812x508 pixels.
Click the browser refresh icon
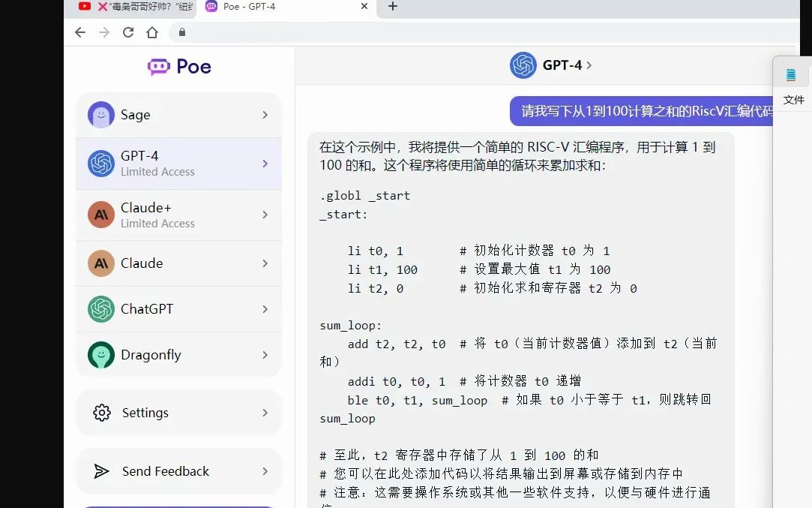click(x=127, y=33)
